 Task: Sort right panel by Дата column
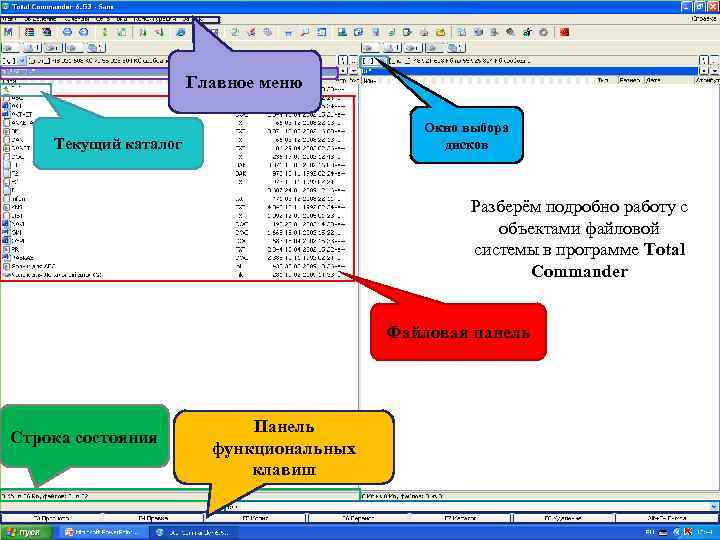(668, 80)
